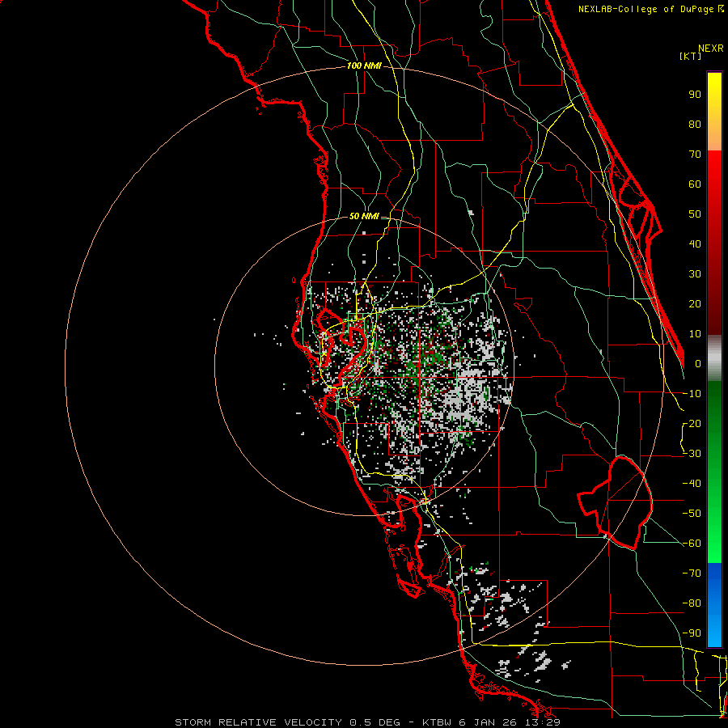Click the -60 value on velocity scale

[692, 544]
